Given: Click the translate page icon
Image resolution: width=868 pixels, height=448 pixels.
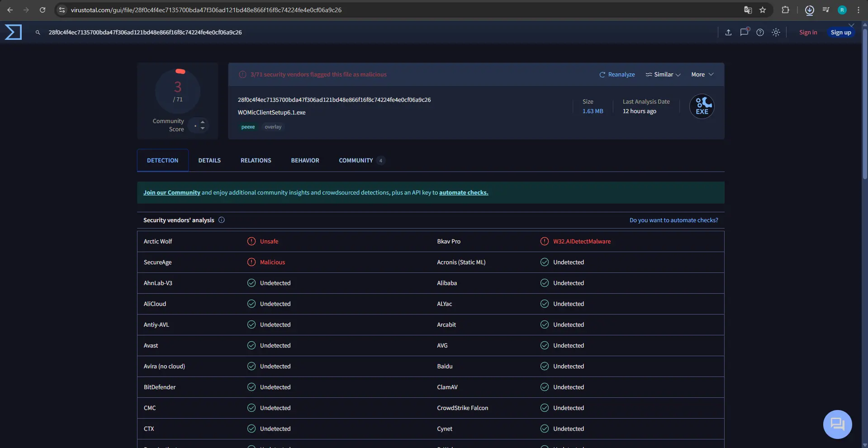Looking at the screenshot, I should pyautogui.click(x=748, y=10).
